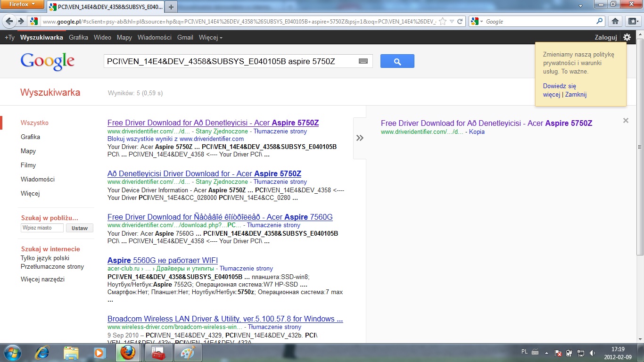Click the Ustaw button

pos(80,228)
